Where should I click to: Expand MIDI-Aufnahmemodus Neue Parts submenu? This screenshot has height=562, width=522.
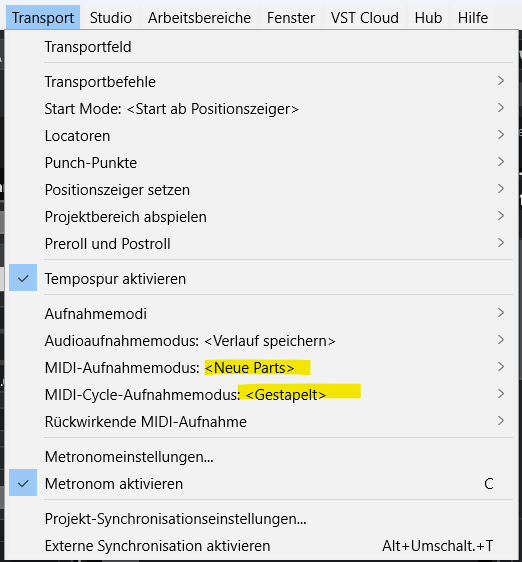click(261, 368)
